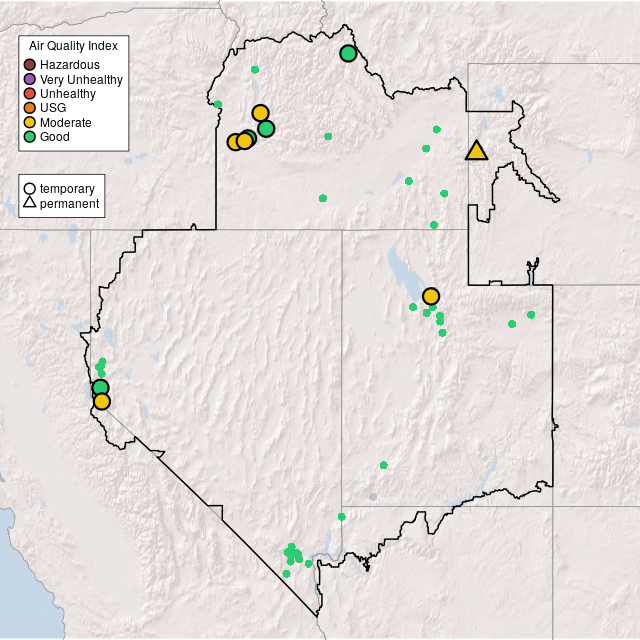Click the lone gray dot marker
The height and width of the screenshot is (640, 640).
[373, 496]
